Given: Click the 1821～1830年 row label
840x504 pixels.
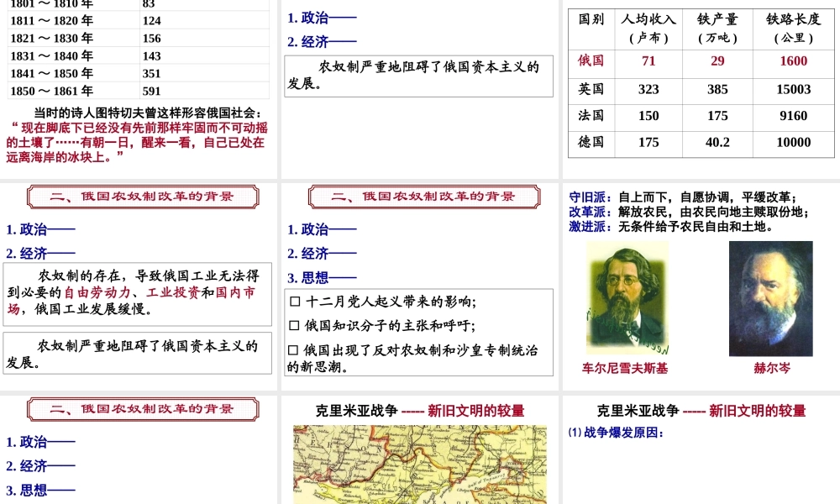Looking at the screenshot, I should click(52, 38).
